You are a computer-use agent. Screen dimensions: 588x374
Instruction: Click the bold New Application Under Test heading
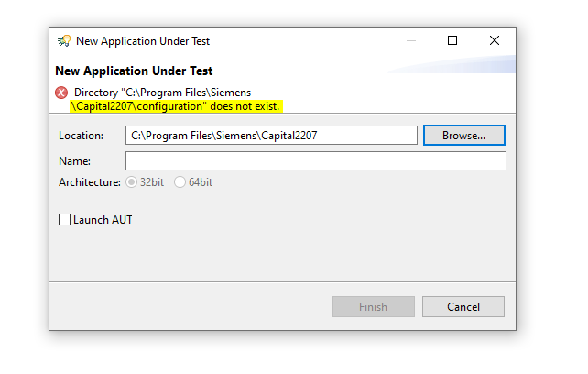134,71
